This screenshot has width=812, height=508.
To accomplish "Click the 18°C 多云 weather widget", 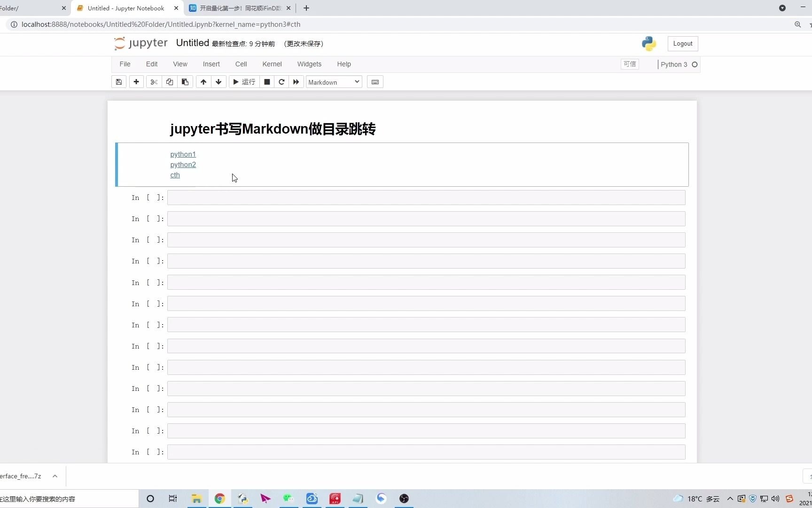I will pos(696,499).
